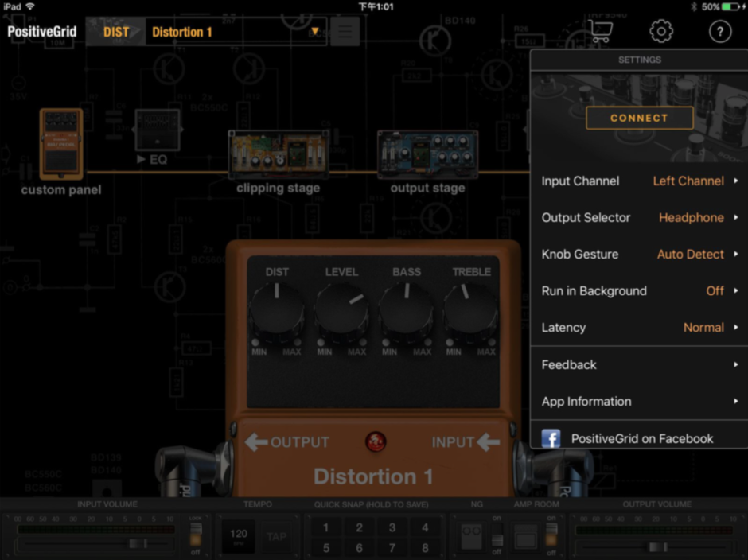748x560 pixels.
Task: Click the Distortion 1 preset name
Action: pyautogui.click(x=181, y=32)
